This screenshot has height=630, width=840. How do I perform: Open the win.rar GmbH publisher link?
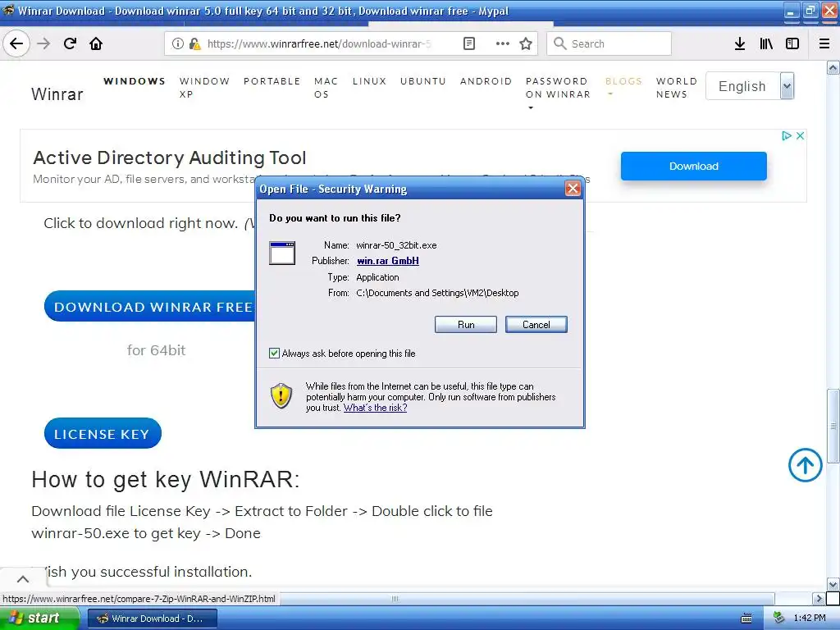pyautogui.click(x=388, y=260)
